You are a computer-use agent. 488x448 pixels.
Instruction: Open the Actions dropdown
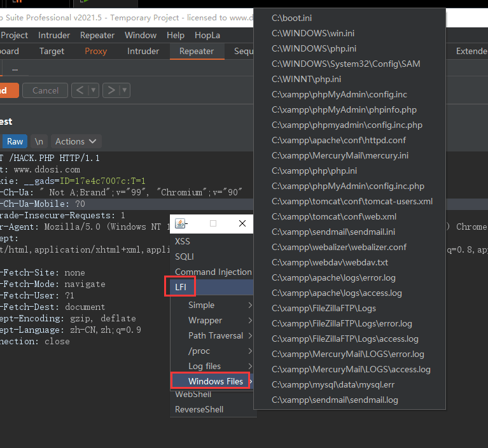pos(76,142)
